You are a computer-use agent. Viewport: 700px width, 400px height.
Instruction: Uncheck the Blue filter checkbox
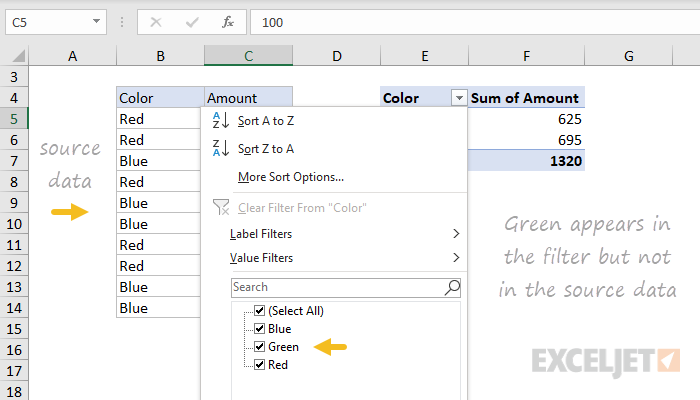point(260,329)
